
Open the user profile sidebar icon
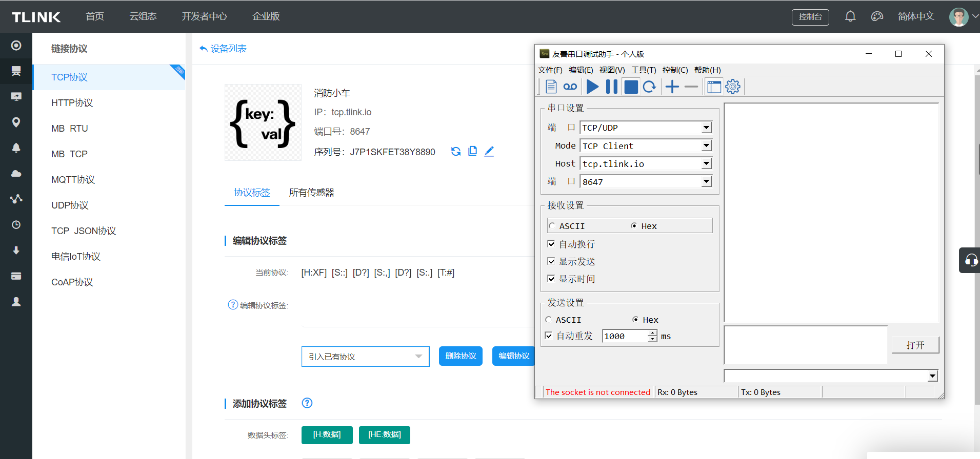coord(16,301)
